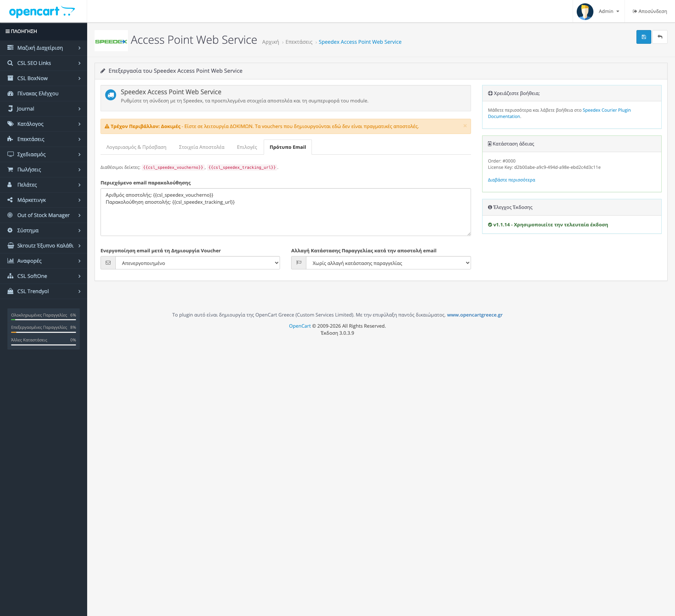Click the blue truck icon in module header

[111, 95]
